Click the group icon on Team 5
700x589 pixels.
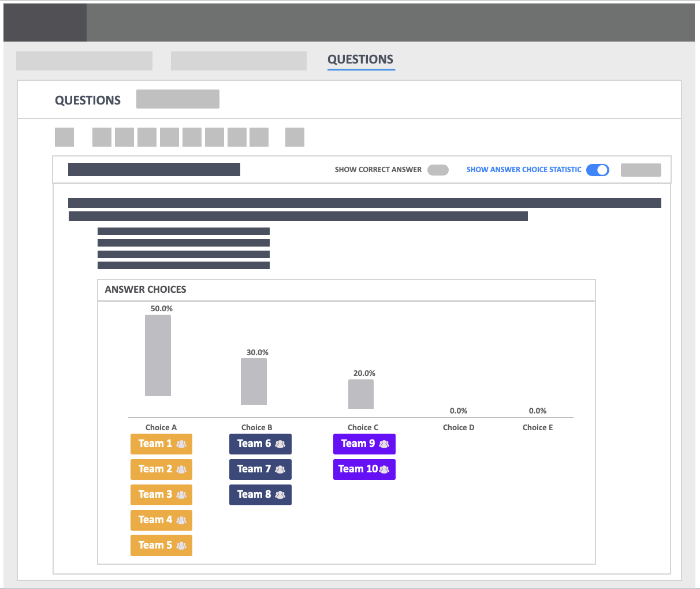[181, 546]
